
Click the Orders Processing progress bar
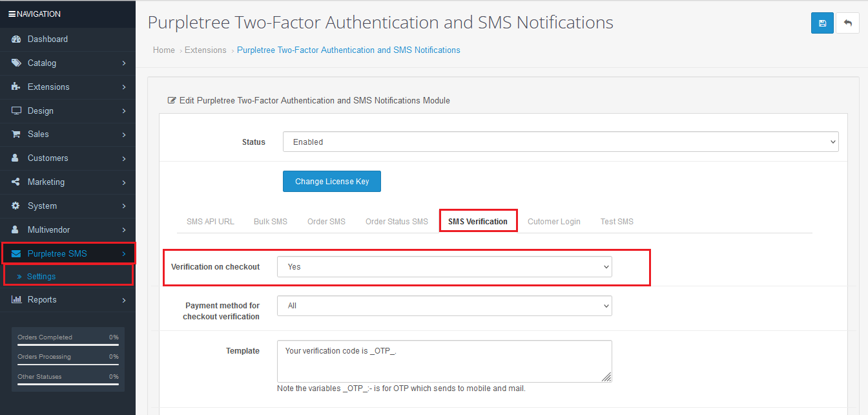point(68,364)
